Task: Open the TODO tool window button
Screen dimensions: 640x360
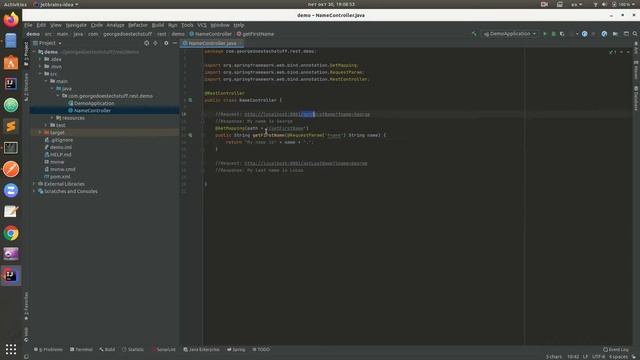Action: coord(261,349)
